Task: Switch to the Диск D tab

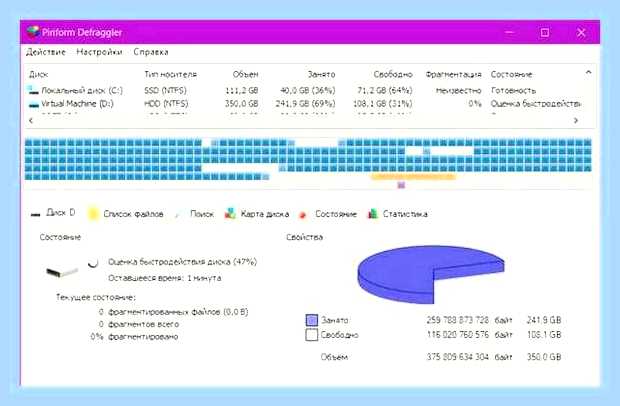Action: point(53,213)
